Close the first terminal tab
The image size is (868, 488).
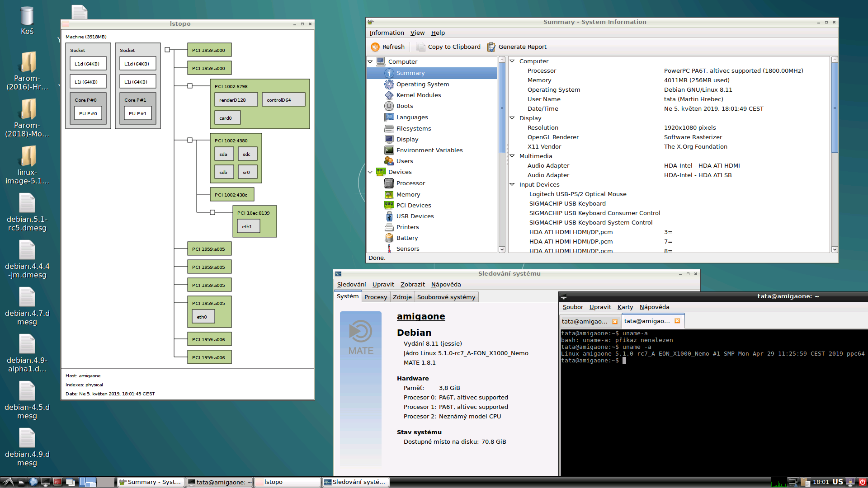point(615,321)
